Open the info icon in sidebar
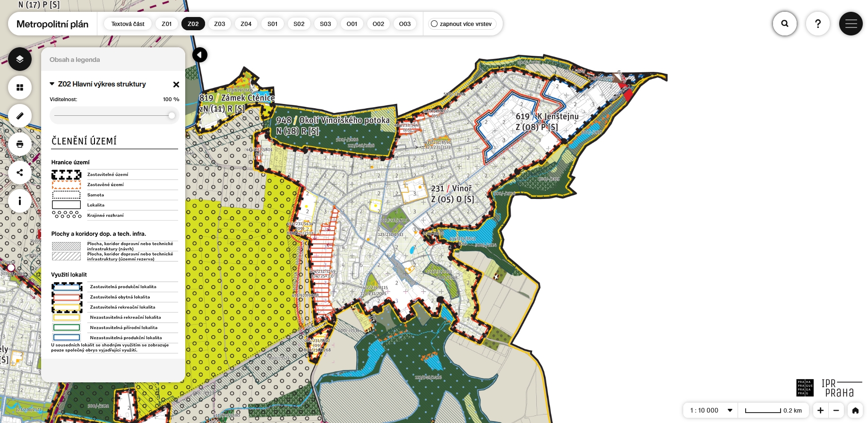This screenshot has height=423, width=868. (20, 201)
